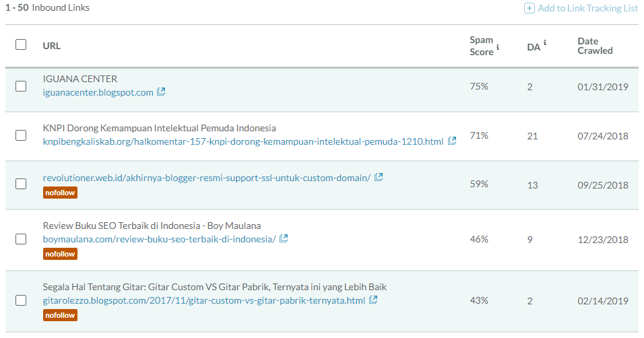
Task: Open gitarolezzo.blogspot.com external link icon
Action: point(373,300)
